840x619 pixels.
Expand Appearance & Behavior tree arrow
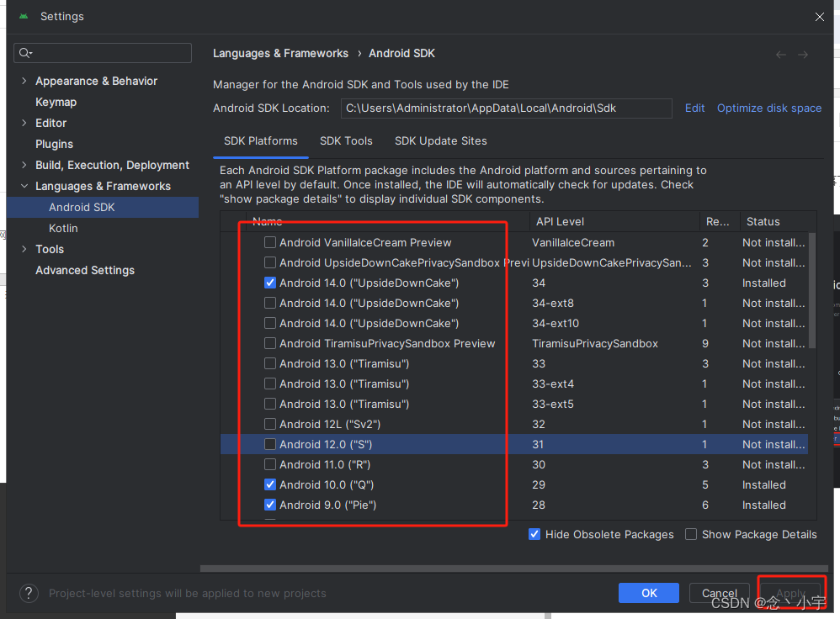[24, 81]
